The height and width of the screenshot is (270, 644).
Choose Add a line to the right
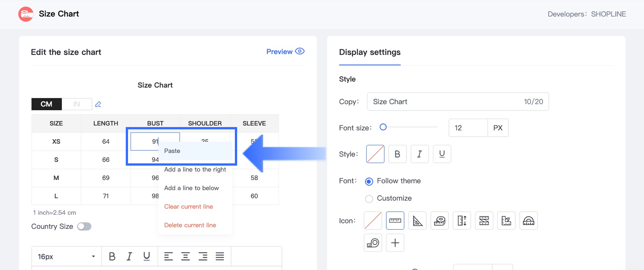(195, 169)
